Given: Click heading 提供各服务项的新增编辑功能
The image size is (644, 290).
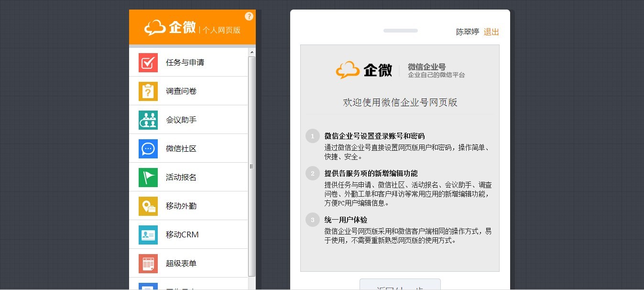Looking at the screenshot, I should tap(371, 173).
